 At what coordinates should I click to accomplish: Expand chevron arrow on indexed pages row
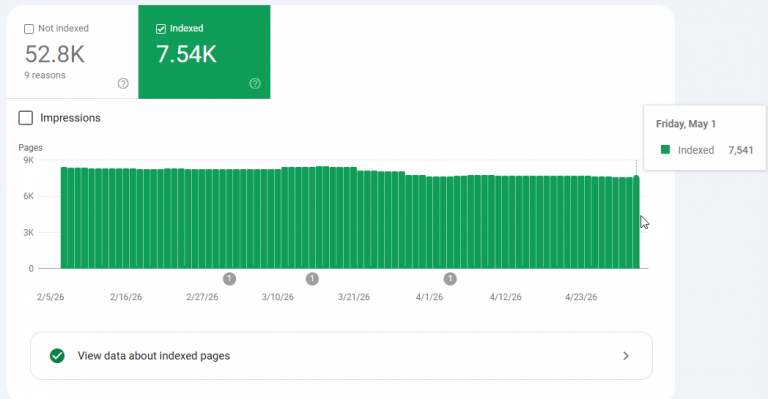pos(625,356)
